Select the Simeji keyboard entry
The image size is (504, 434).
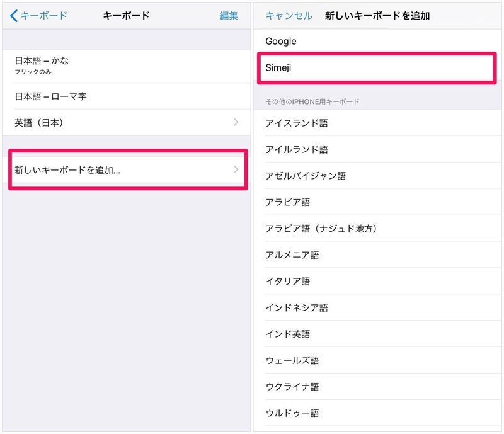pyautogui.click(x=377, y=68)
